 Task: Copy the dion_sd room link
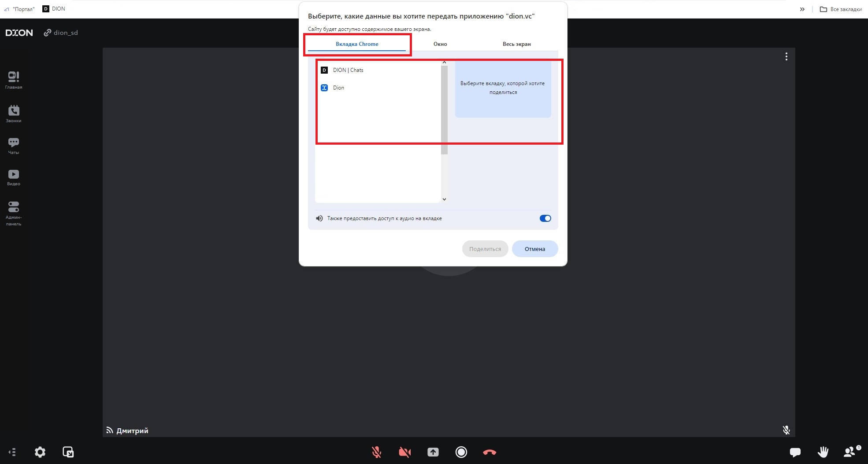tap(61, 33)
